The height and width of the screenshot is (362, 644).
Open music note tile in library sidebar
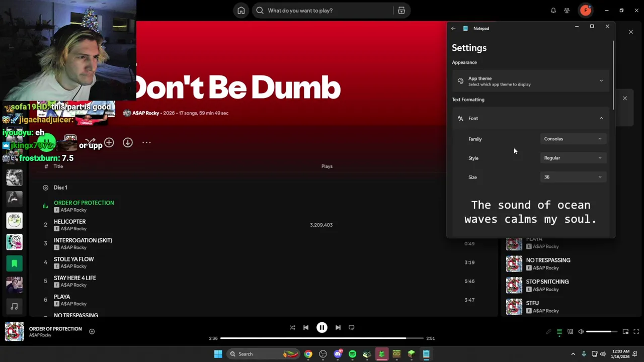pos(14,306)
